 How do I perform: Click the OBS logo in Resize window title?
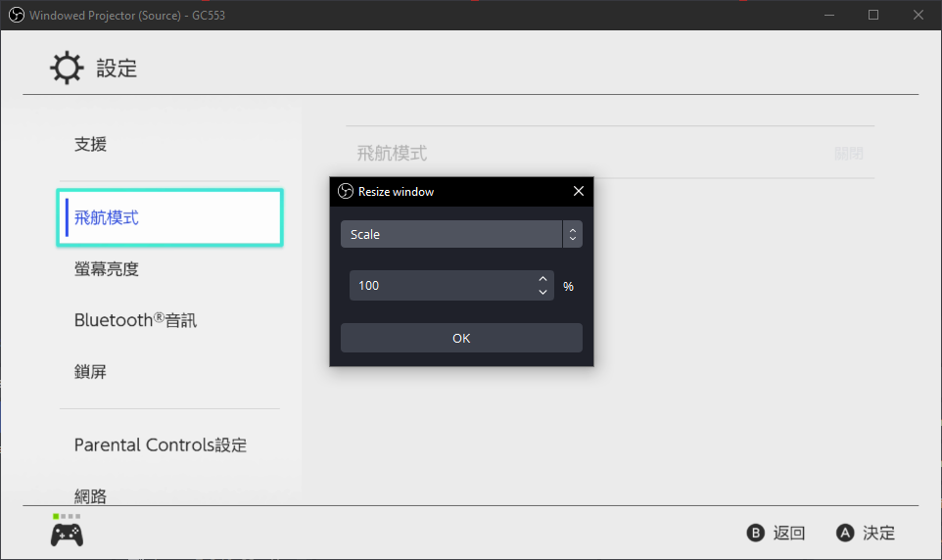[x=346, y=191]
